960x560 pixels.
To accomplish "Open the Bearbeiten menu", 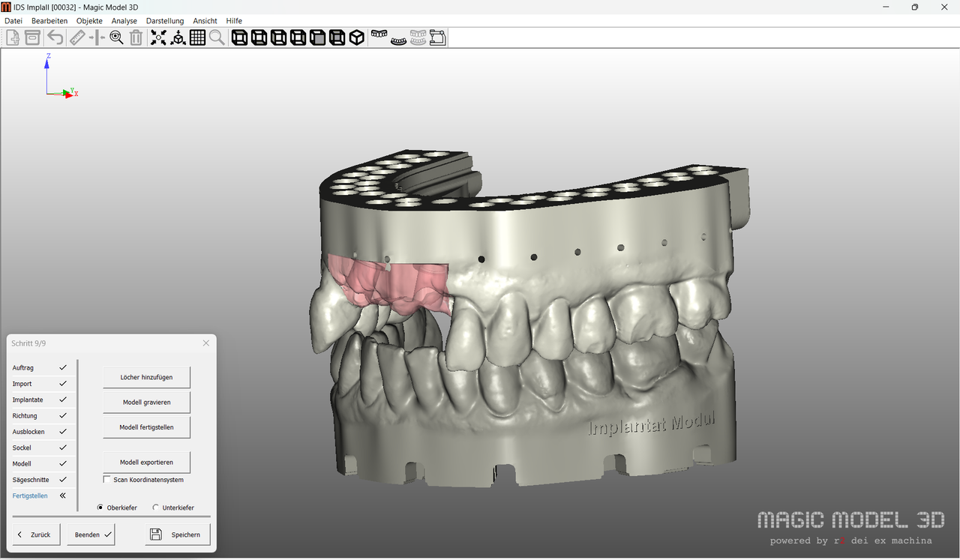I will [49, 21].
